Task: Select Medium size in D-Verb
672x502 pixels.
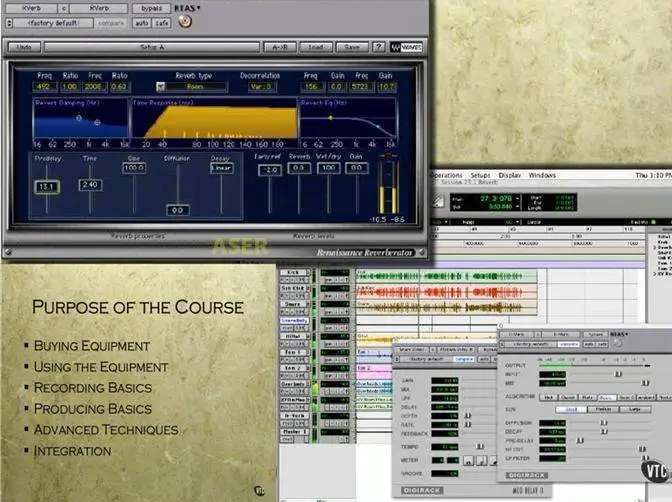Action: tap(603, 409)
